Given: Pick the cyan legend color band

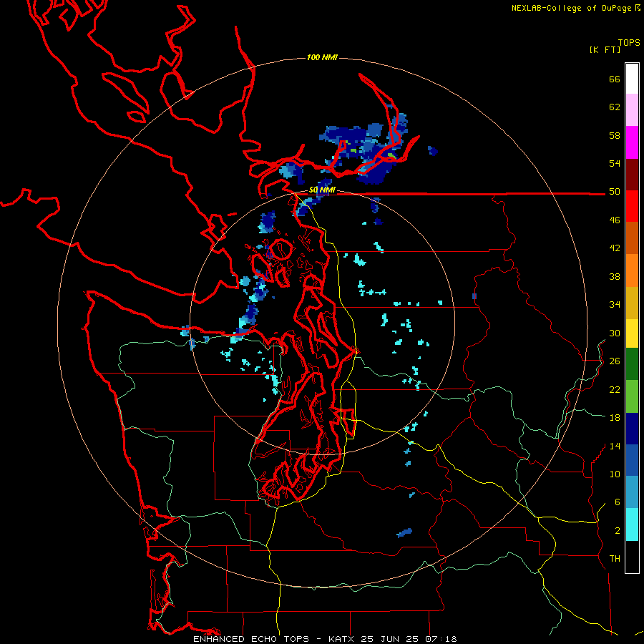Looking at the screenshot, I should [x=632, y=525].
